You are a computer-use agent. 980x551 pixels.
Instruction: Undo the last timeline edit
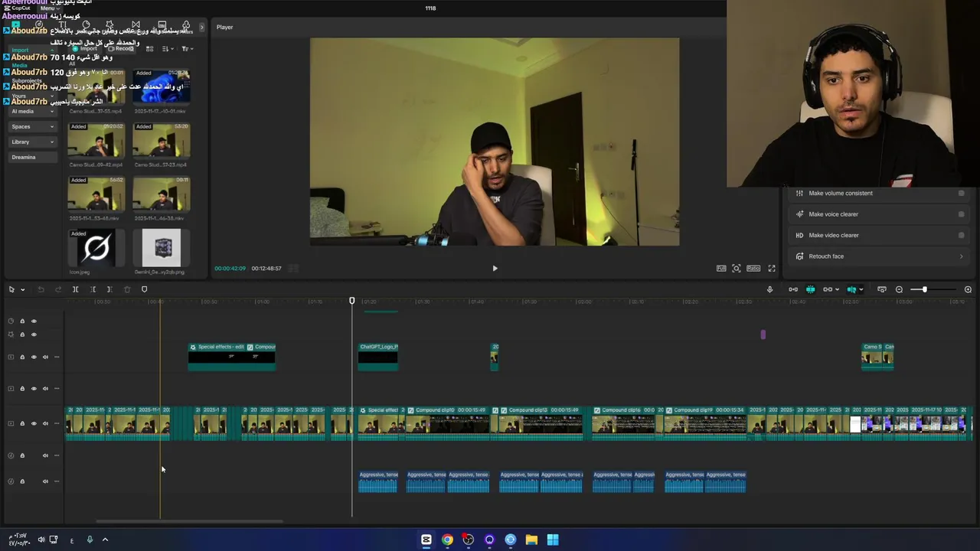click(41, 289)
